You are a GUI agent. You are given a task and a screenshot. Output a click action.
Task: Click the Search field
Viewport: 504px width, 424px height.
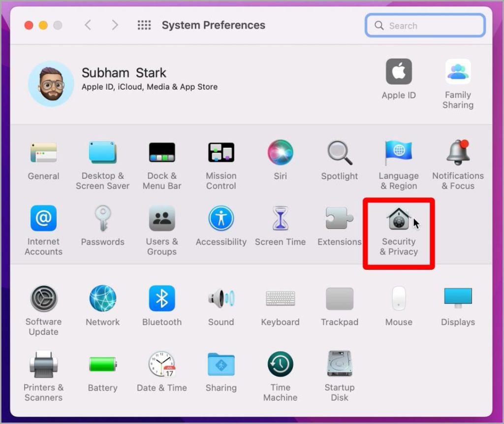(x=425, y=26)
